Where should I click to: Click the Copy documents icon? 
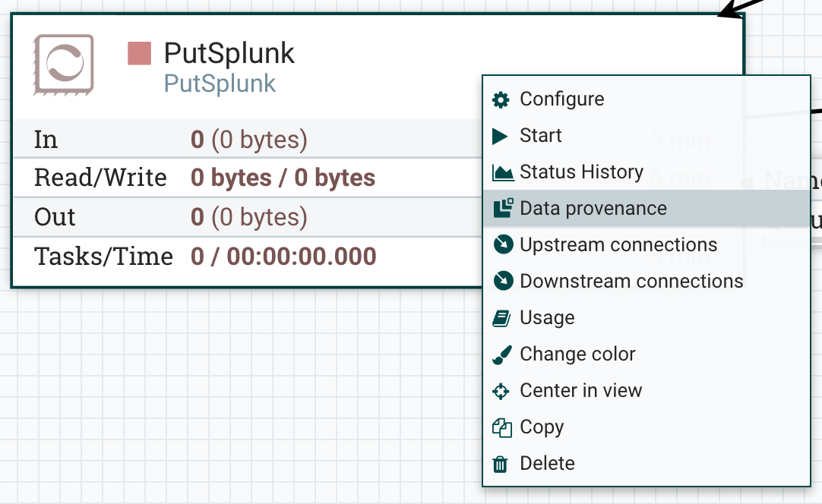pyautogui.click(x=501, y=427)
